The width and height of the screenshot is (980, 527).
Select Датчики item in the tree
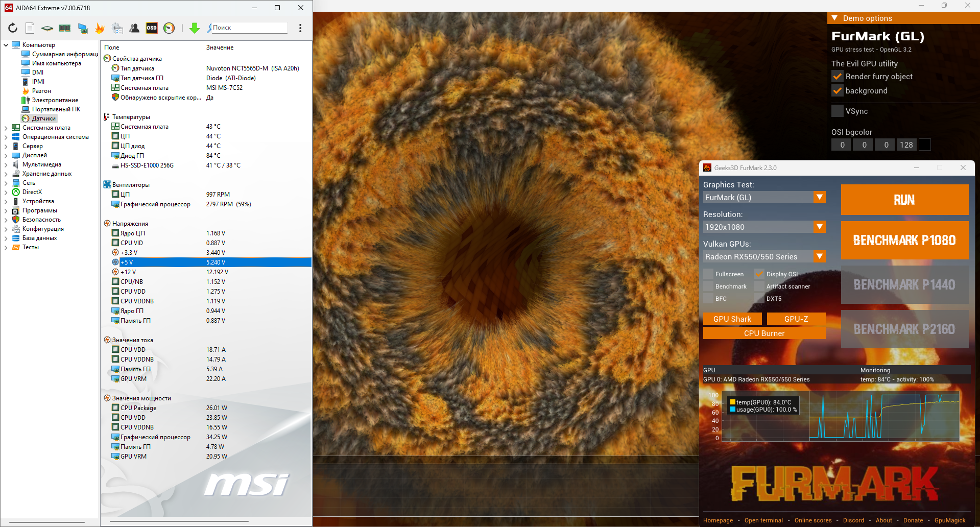click(44, 118)
